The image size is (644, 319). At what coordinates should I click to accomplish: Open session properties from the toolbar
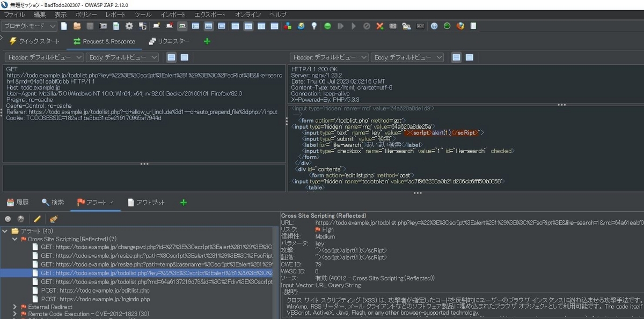116,26
